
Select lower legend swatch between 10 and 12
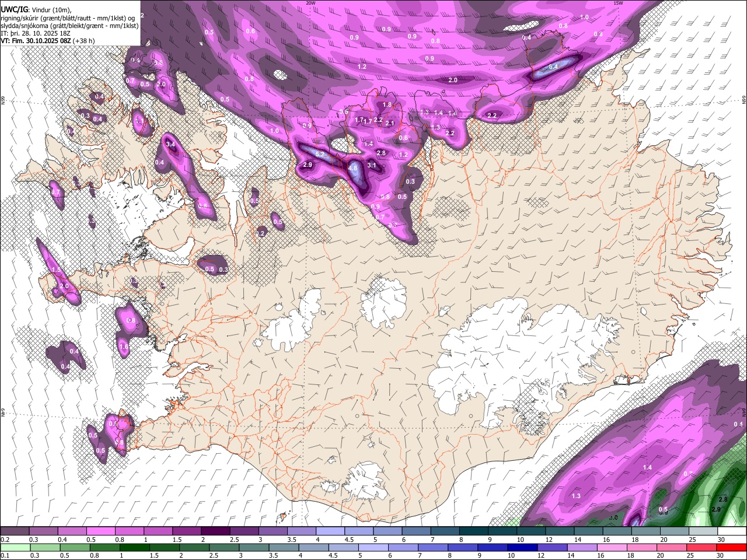(521, 547)
